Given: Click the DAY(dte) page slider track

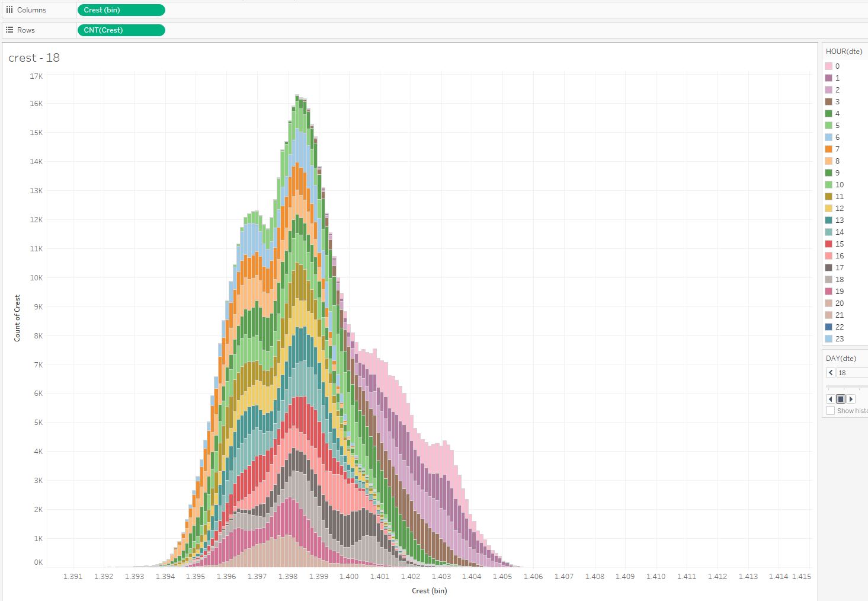Looking at the screenshot, I should click(847, 386).
